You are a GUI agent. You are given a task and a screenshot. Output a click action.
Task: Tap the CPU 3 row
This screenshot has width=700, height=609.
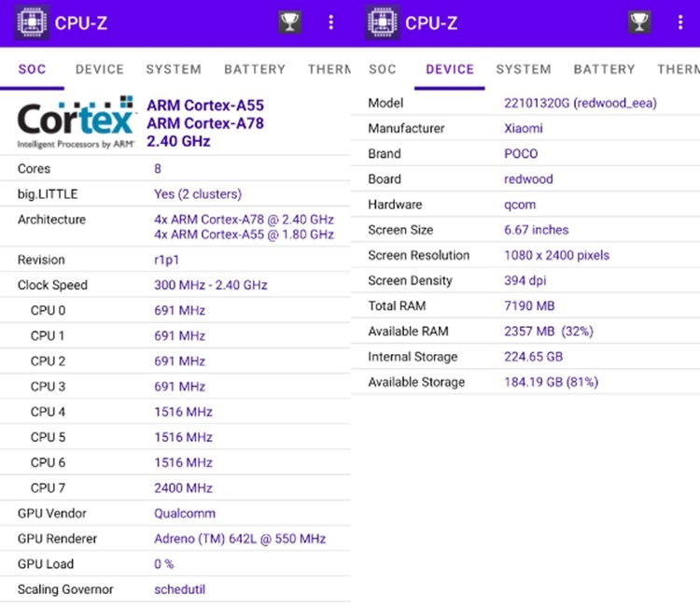[x=175, y=387]
